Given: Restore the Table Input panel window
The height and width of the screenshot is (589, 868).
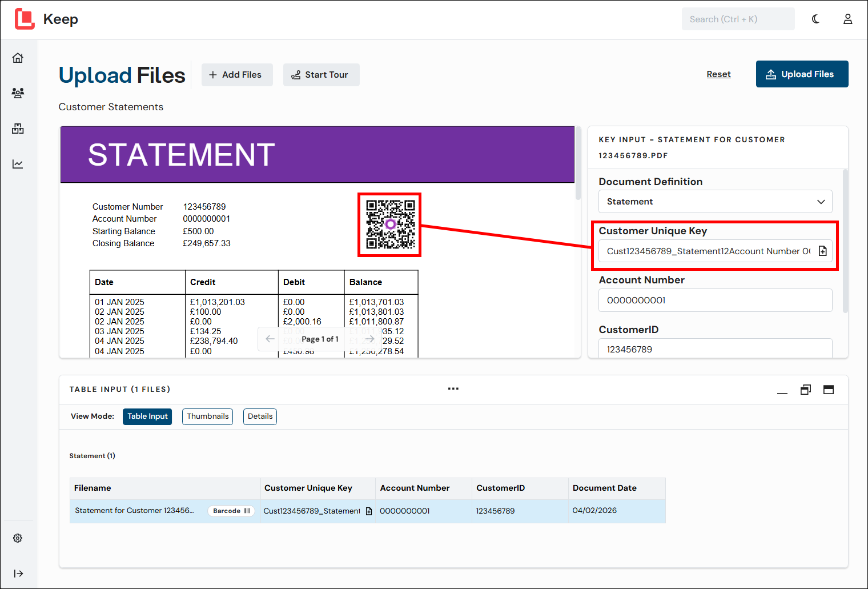Looking at the screenshot, I should 806,390.
